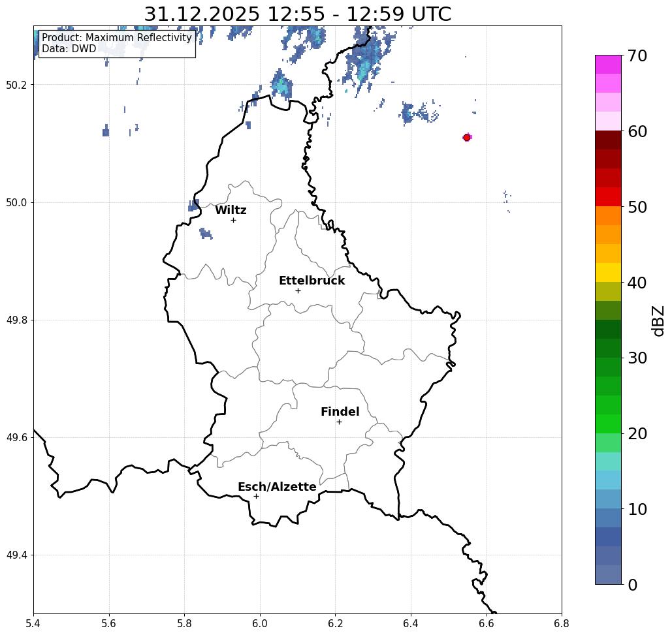The image size is (672, 635).
Task: Click the longitude 6.4 axis label
Action: (411, 623)
